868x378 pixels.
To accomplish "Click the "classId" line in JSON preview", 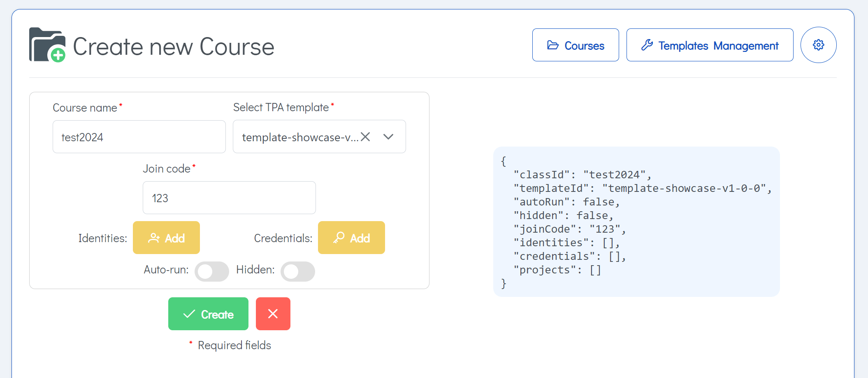I will coord(583,175).
